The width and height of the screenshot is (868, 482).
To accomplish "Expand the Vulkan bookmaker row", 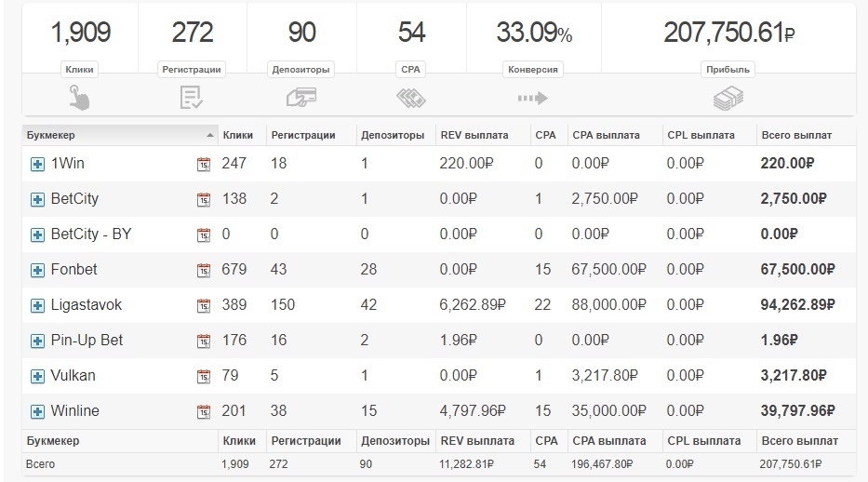I will (38, 376).
